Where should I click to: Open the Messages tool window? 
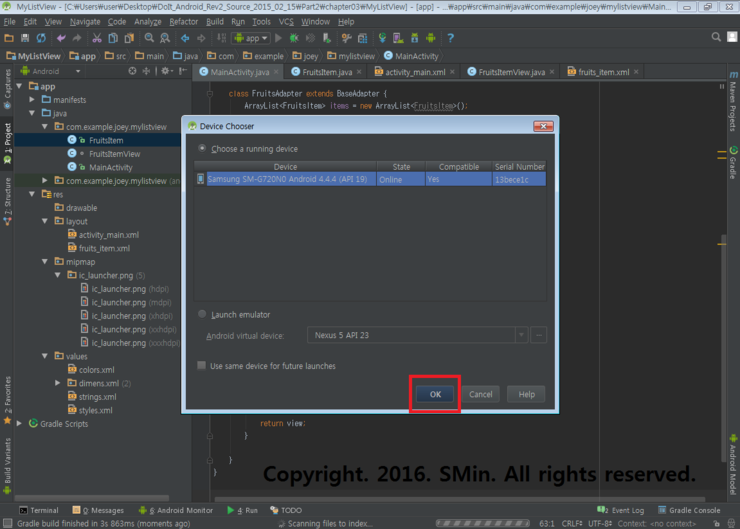click(x=98, y=510)
